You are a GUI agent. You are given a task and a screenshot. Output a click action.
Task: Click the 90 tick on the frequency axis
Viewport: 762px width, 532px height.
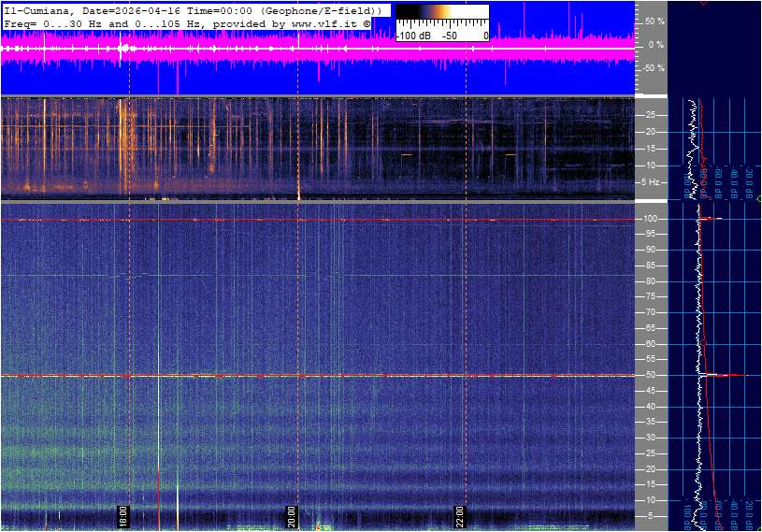click(650, 250)
